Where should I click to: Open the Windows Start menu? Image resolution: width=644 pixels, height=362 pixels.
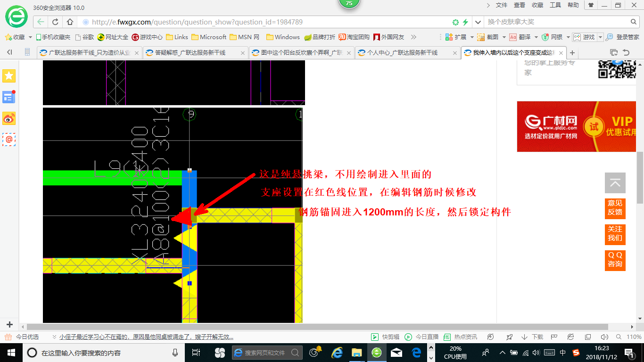click(11, 353)
